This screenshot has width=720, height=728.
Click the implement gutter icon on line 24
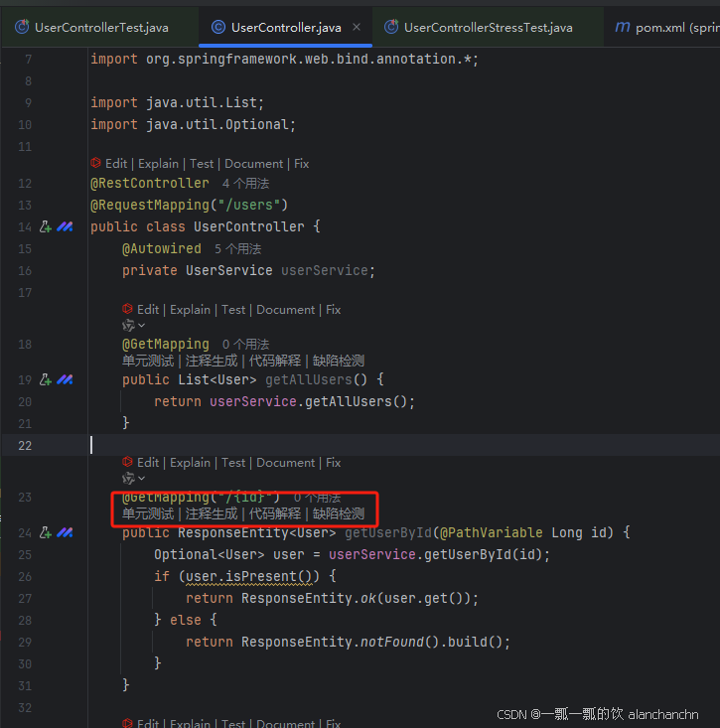pos(45,532)
